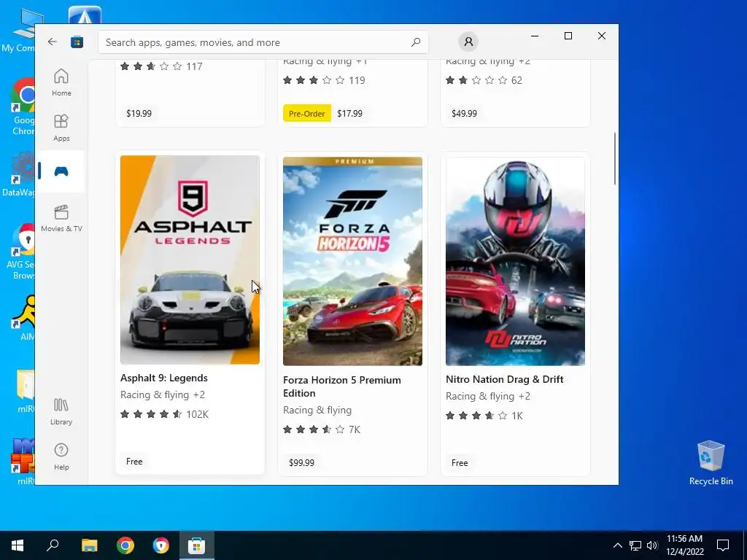The width and height of the screenshot is (747, 560).
Task: Click Forza Horizon 5 Premium Edition title
Action: (x=342, y=386)
